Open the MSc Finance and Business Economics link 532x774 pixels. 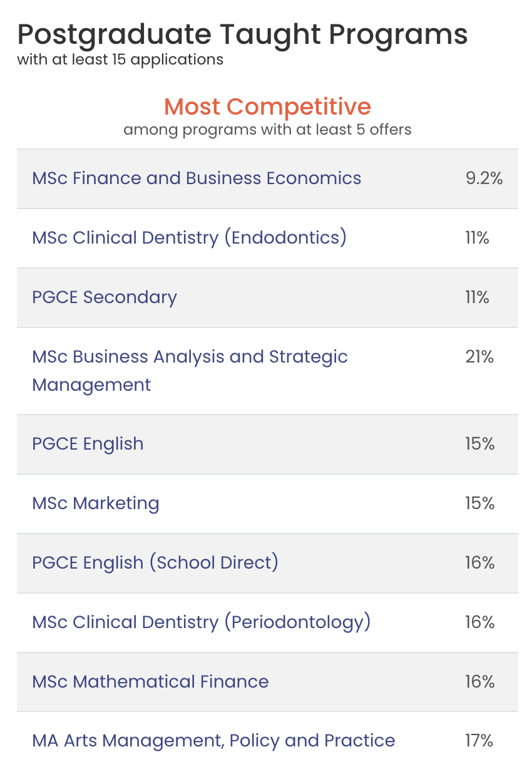[197, 178]
